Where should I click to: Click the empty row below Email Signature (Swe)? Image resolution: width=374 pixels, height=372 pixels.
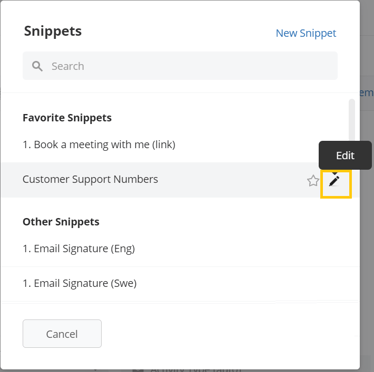click(180, 306)
